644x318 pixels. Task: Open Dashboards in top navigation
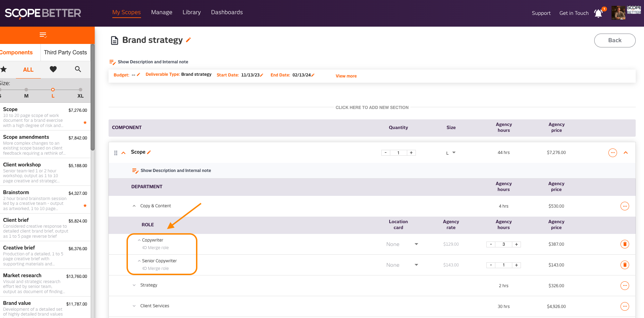[x=227, y=12]
